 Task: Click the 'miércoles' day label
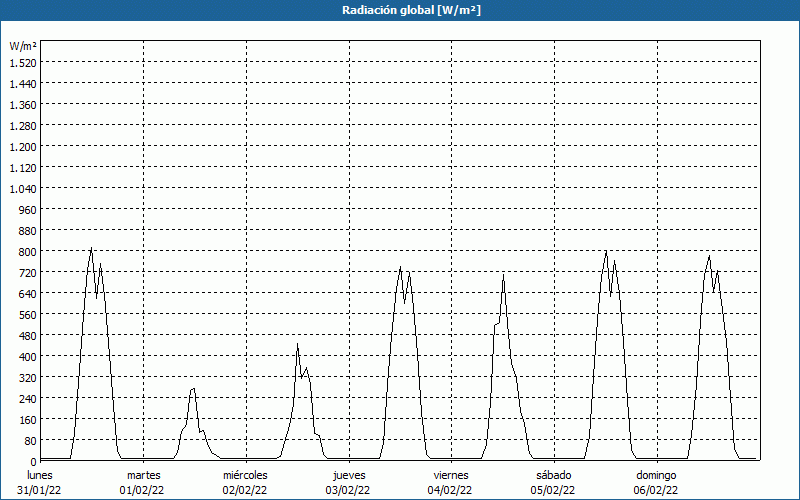coord(245,475)
